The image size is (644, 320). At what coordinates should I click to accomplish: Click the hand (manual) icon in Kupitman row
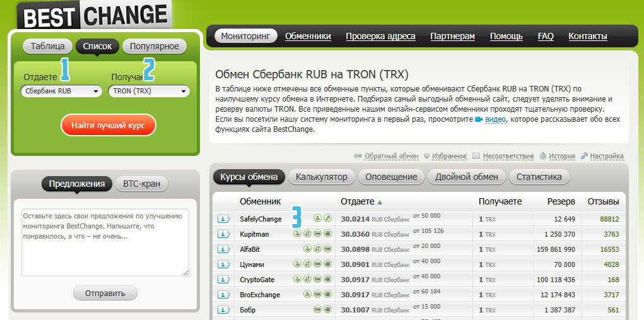point(327,234)
